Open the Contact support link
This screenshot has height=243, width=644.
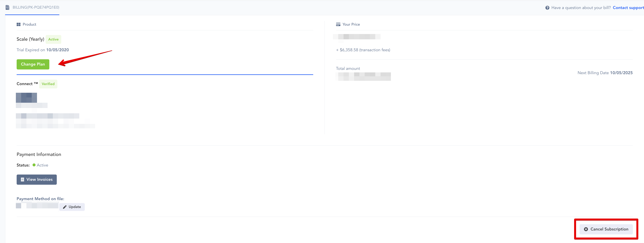(628, 8)
